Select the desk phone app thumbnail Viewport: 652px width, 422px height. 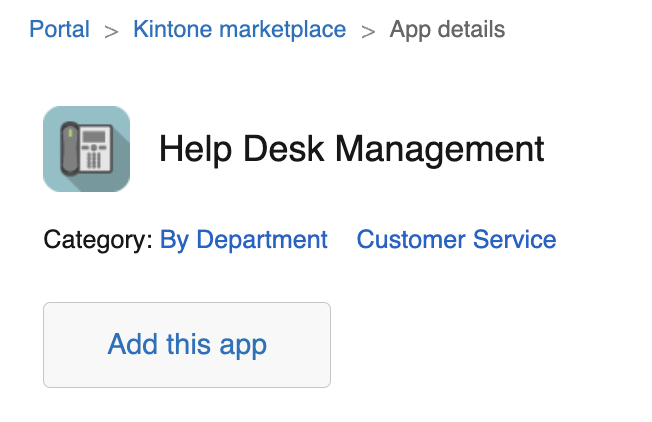tap(86, 149)
